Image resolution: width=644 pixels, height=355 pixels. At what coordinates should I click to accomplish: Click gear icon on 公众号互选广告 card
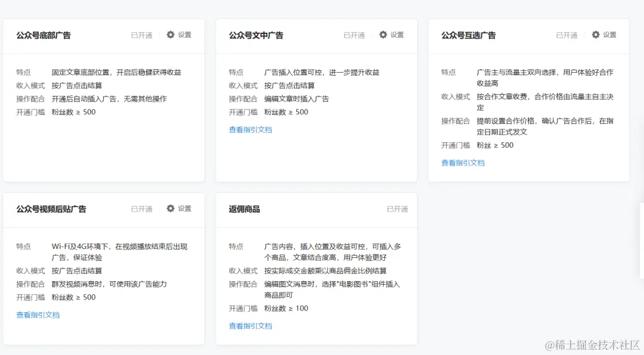tap(596, 35)
